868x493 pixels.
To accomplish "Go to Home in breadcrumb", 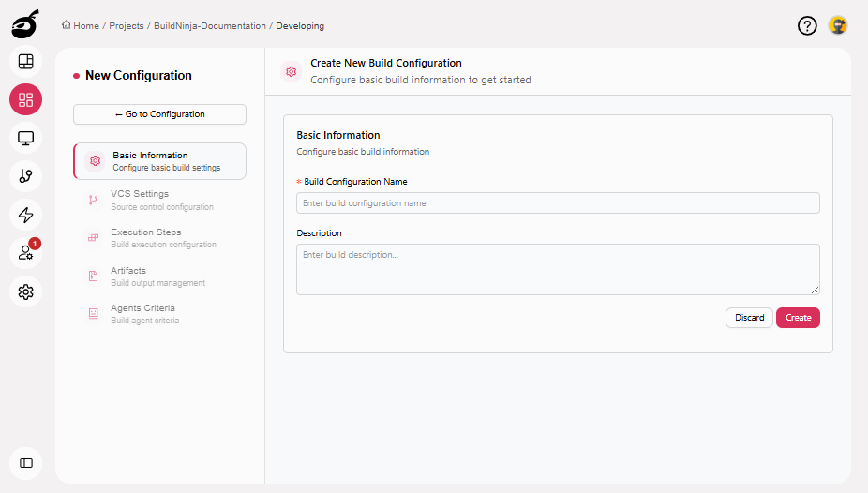I will [x=86, y=26].
